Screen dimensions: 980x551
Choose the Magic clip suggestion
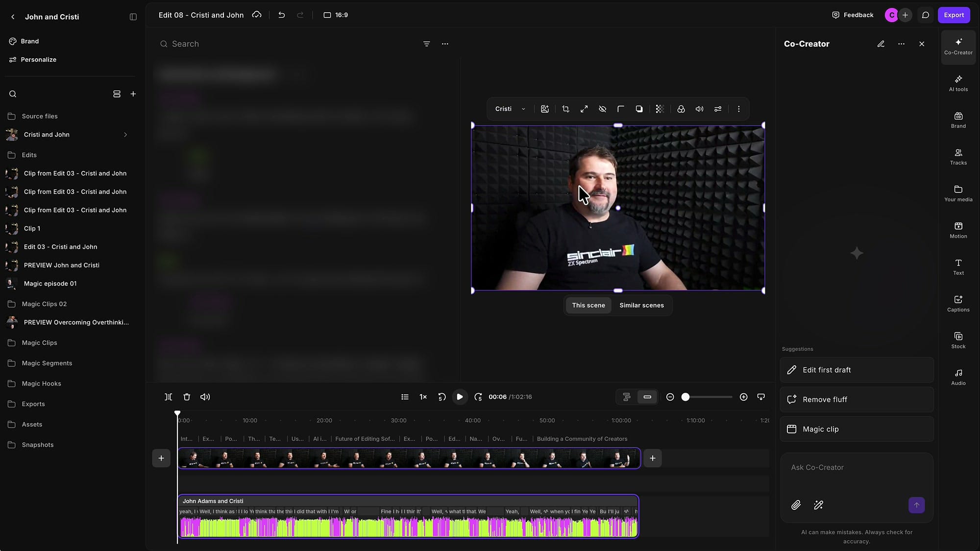[857, 429]
